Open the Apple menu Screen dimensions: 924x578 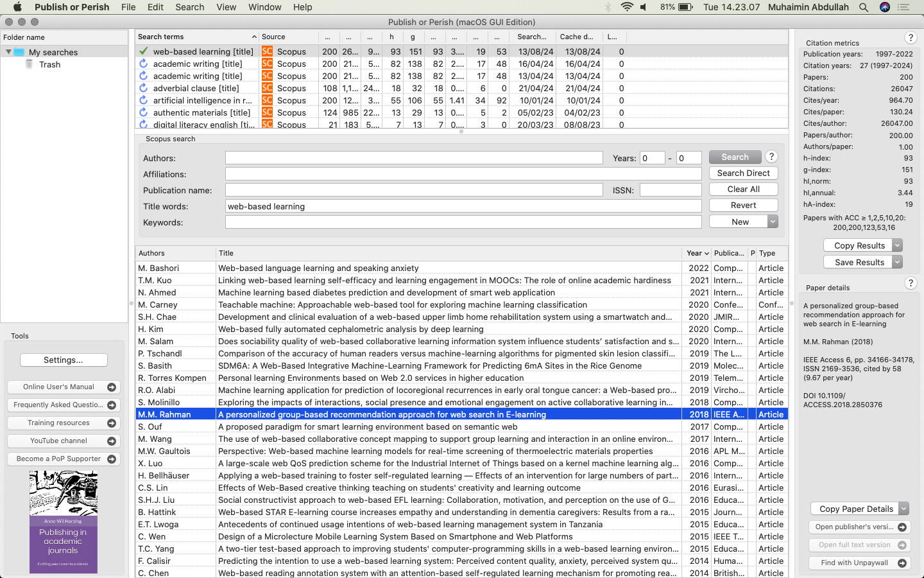tap(17, 7)
